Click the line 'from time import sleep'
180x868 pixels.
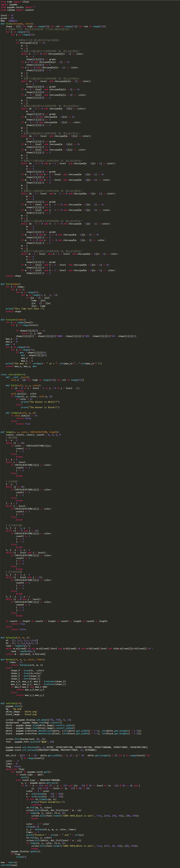click(x=15, y=2)
